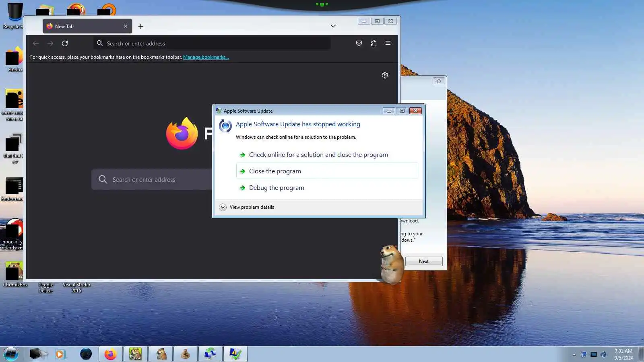Viewport: 644px width, 362px height.
Task: Select the New Tab tab
Action: pos(87,26)
